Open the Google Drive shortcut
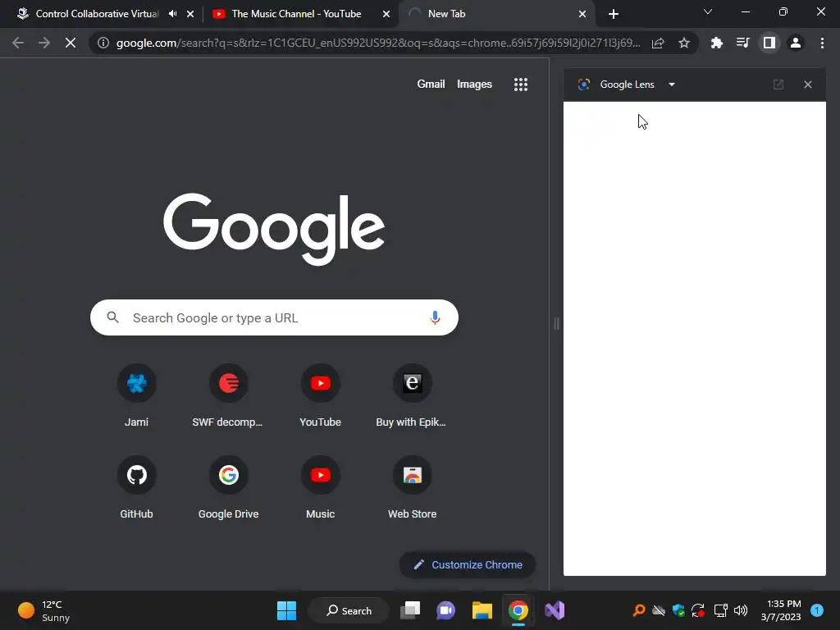 click(228, 488)
